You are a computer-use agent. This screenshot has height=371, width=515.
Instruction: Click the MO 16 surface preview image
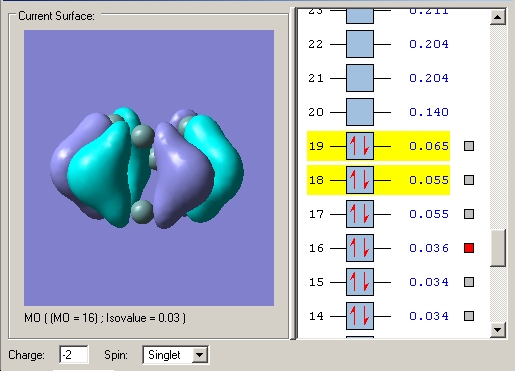point(149,168)
